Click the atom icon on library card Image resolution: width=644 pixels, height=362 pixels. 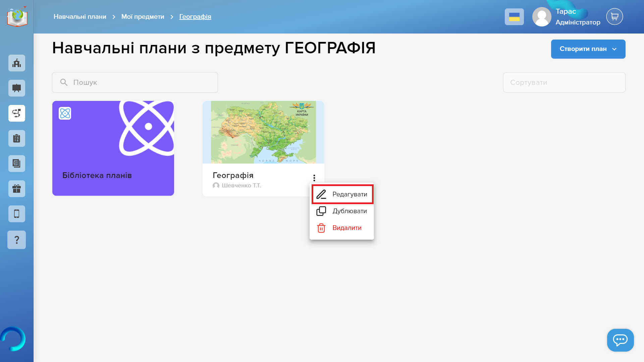point(65,113)
